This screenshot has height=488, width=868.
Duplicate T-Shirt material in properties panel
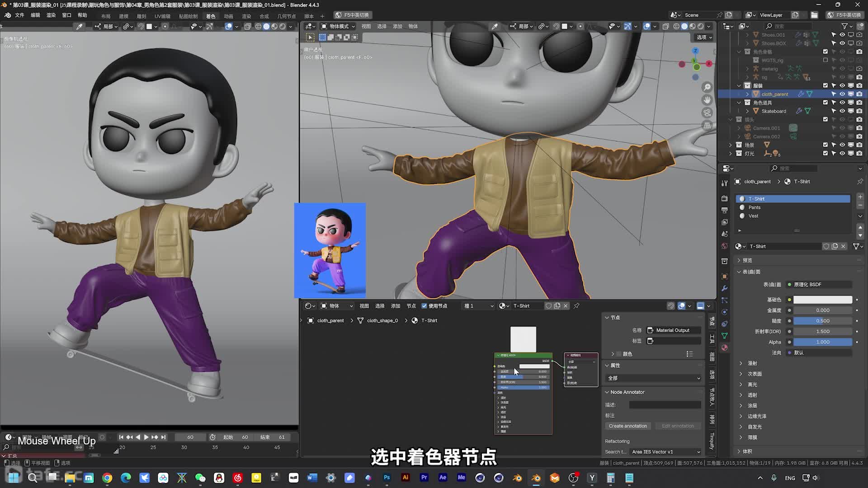click(835, 246)
